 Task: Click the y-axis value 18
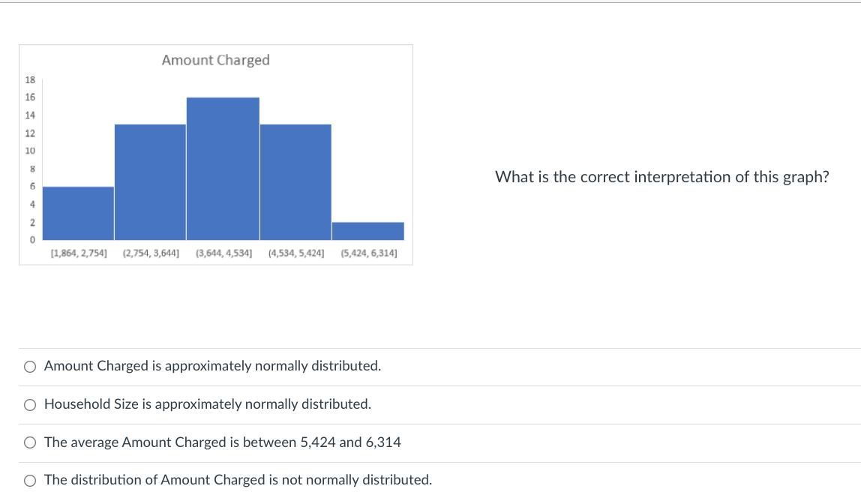(30, 78)
